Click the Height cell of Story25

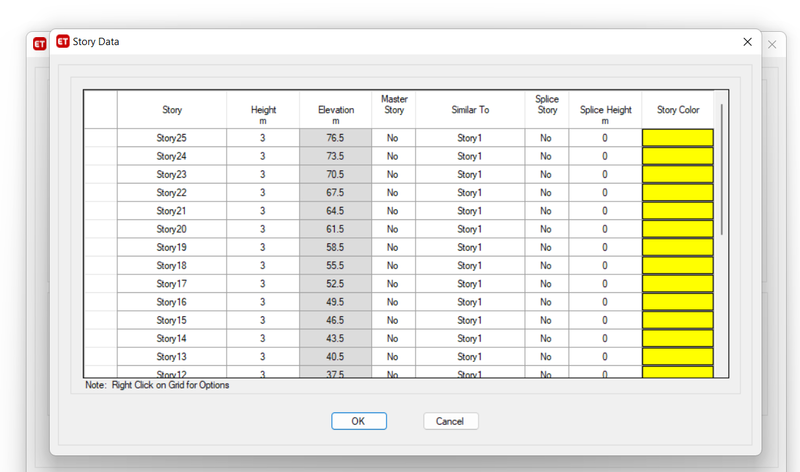pyautogui.click(x=263, y=138)
